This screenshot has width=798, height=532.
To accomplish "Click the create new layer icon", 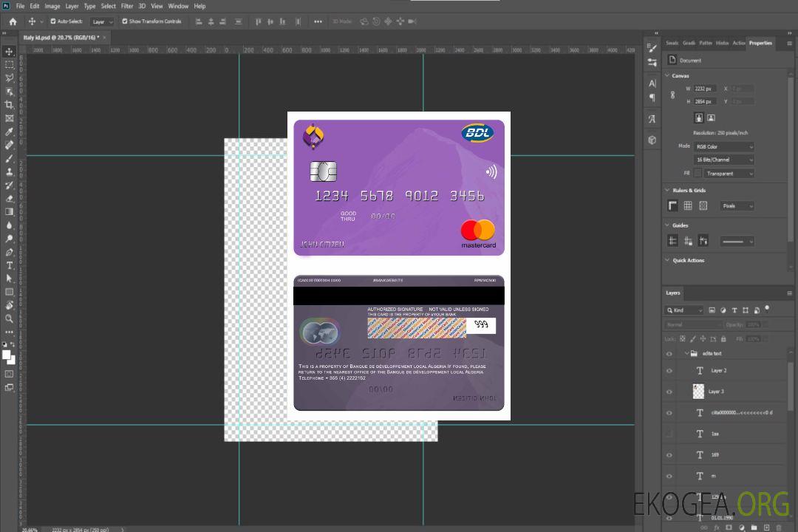I will pyautogui.click(x=766, y=528).
